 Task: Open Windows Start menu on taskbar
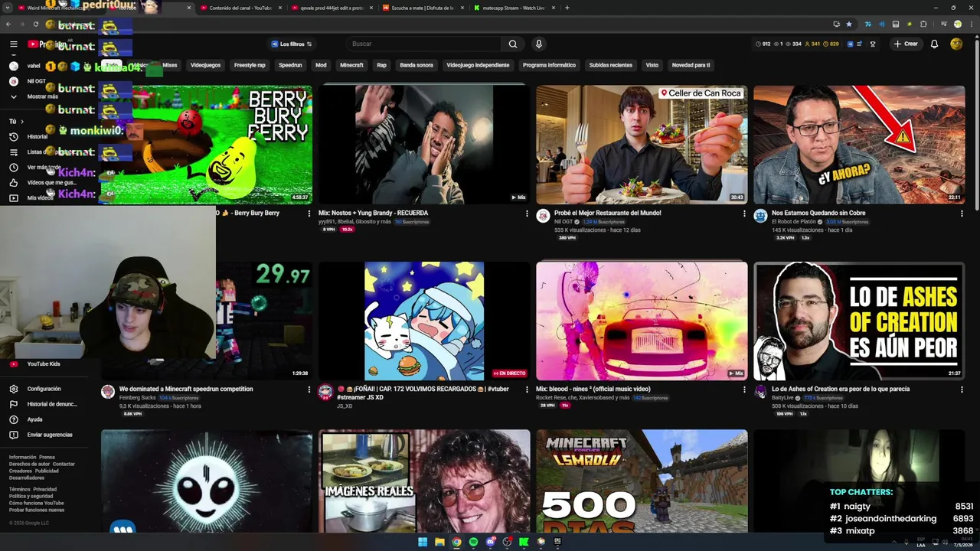click(x=423, y=542)
